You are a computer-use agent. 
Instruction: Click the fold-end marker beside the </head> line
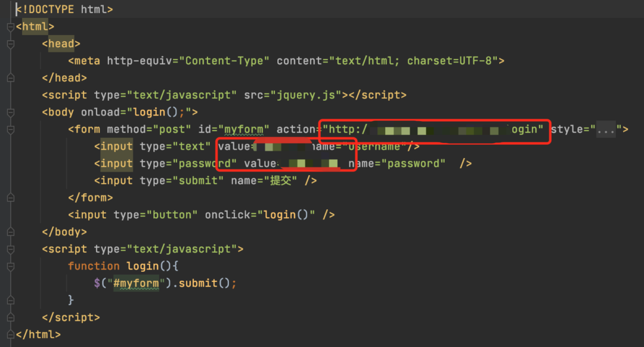tap(11, 78)
